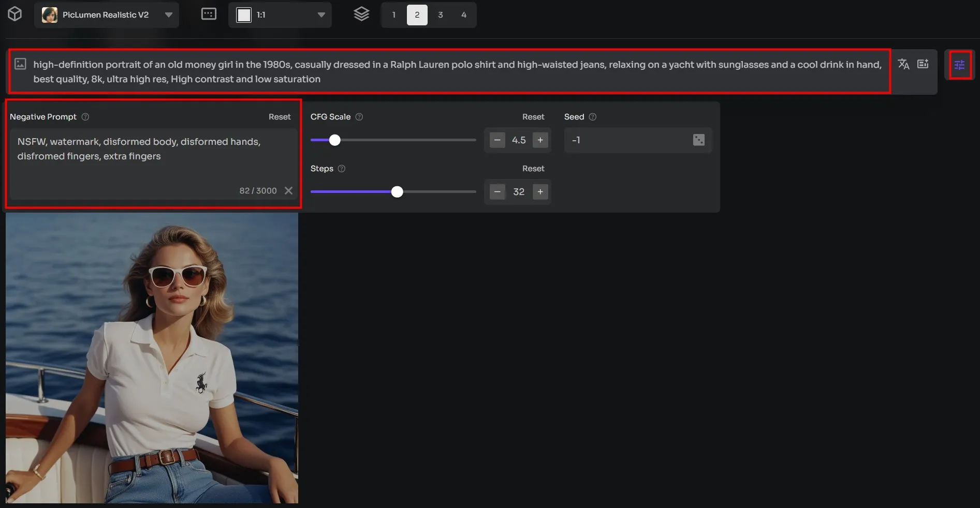Open the prompt template icon beside translate

(x=923, y=64)
